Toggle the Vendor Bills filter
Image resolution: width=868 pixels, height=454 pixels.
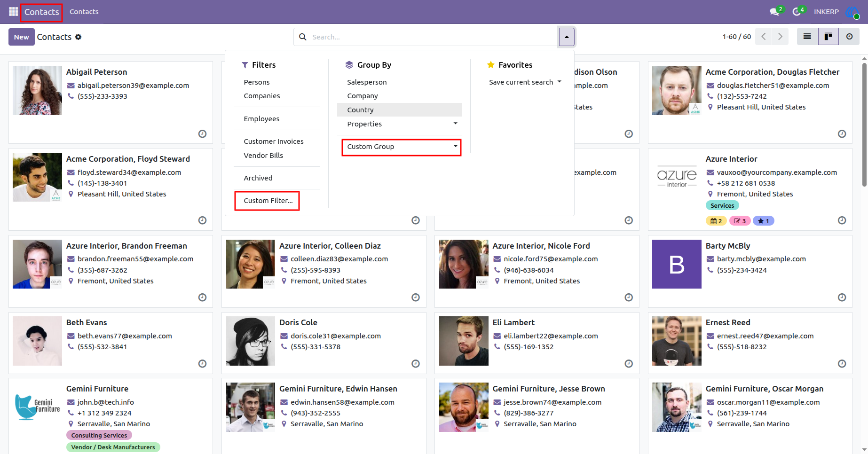(x=263, y=156)
